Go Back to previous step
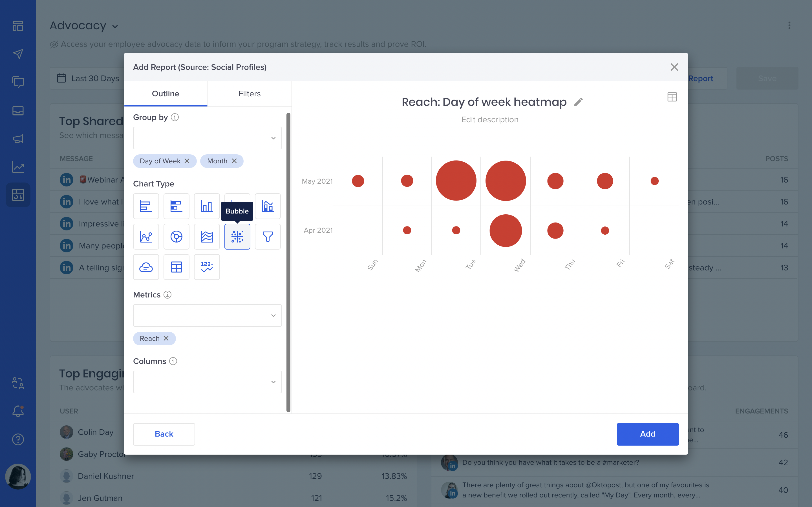The height and width of the screenshot is (507, 812). [x=164, y=434]
